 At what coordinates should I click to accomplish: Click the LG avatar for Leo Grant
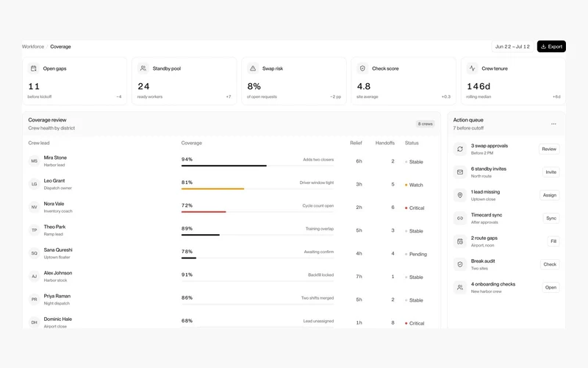(x=34, y=184)
